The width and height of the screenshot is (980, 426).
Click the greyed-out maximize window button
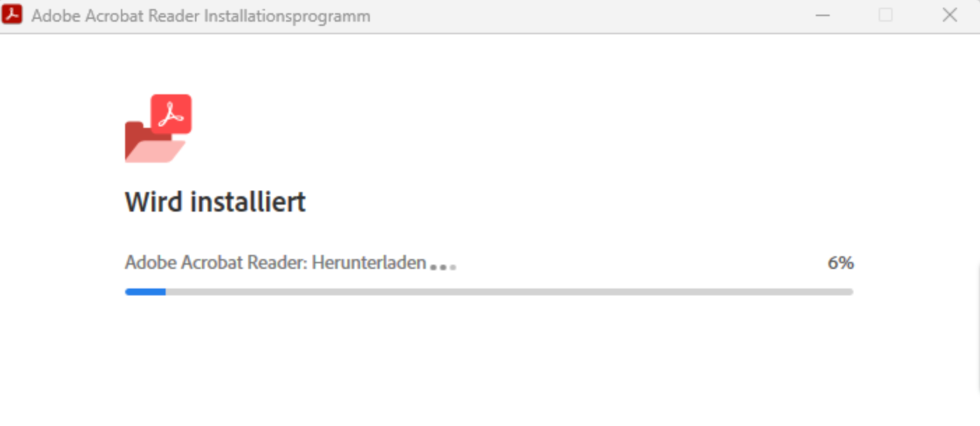tap(886, 15)
